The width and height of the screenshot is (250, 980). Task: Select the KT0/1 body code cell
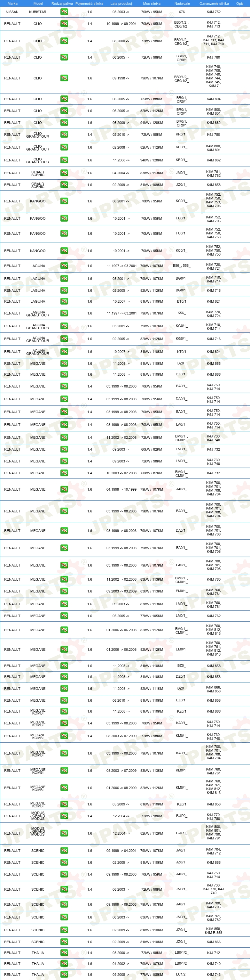pos(182,352)
